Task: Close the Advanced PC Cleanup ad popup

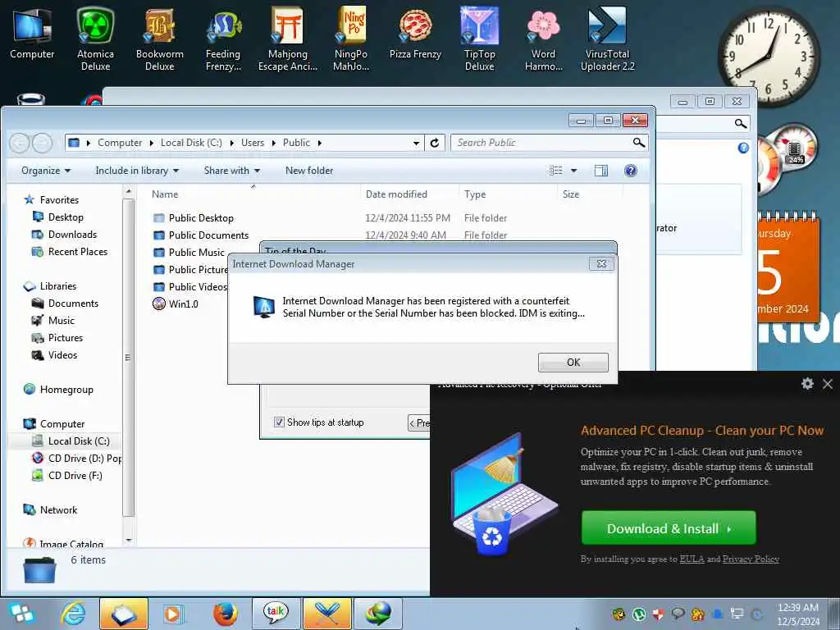Action: point(828,384)
